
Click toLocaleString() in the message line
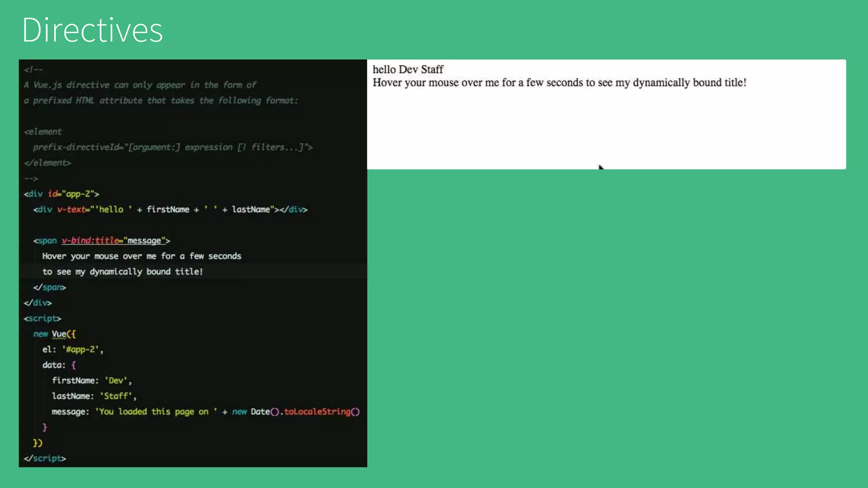click(x=321, y=412)
